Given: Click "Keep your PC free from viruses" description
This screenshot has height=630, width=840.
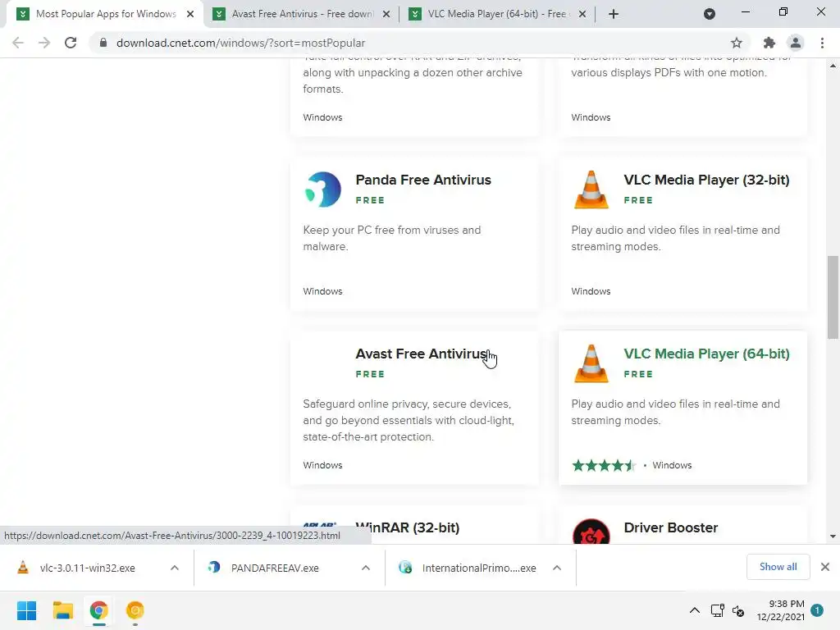Looking at the screenshot, I should pos(391,238).
